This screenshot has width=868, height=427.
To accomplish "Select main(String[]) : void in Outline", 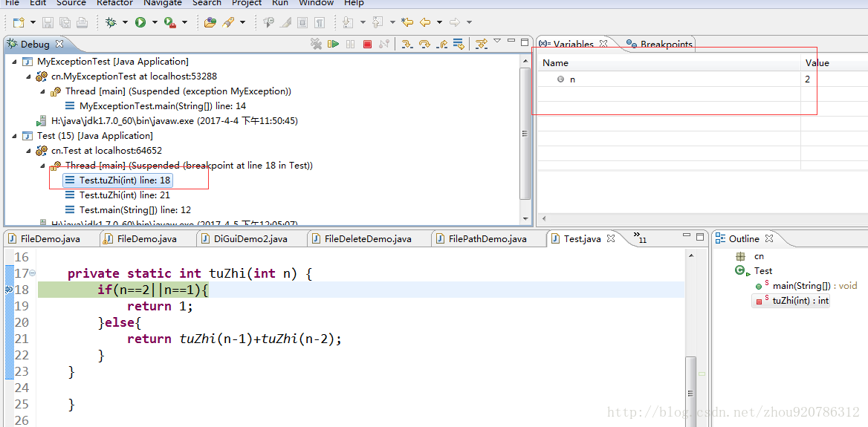I will coord(806,286).
